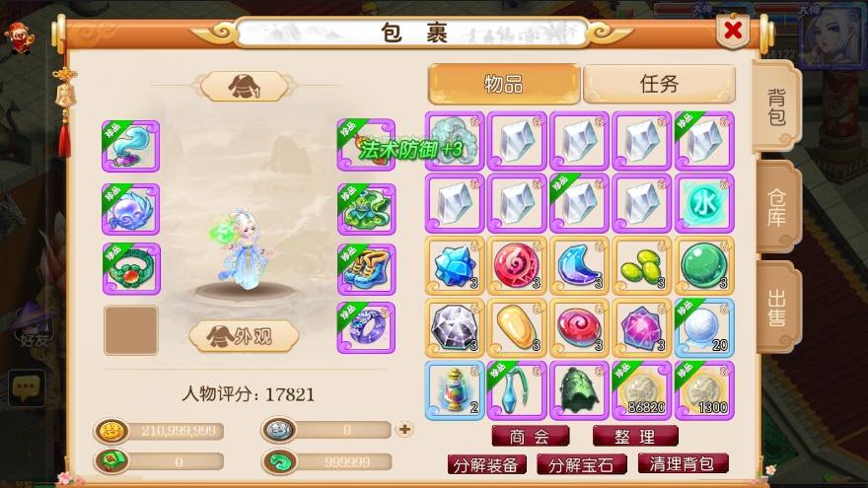Open the 商会 button
Viewport: 868px width, 488px height.
530,437
